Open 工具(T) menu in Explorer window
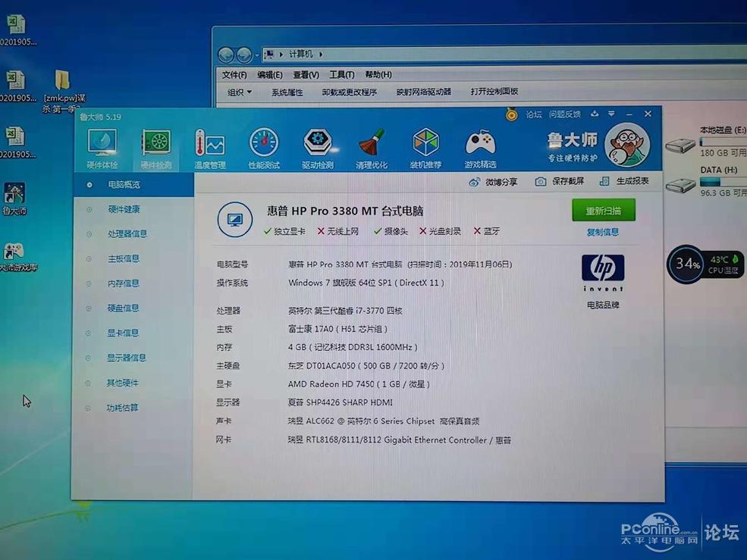This screenshot has width=747, height=560. click(x=341, y=75)
